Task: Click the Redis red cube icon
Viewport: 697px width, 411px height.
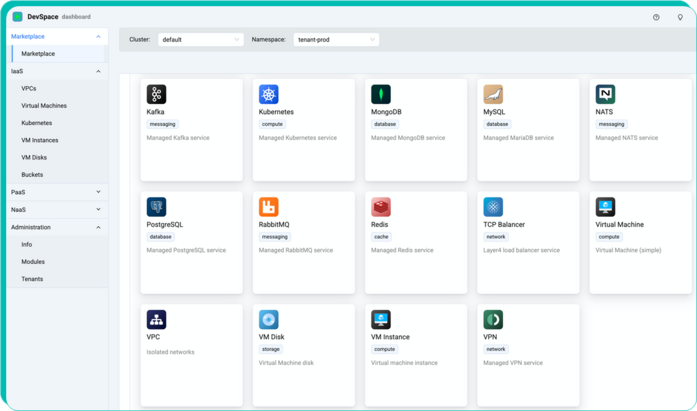Action: (381, 207)
